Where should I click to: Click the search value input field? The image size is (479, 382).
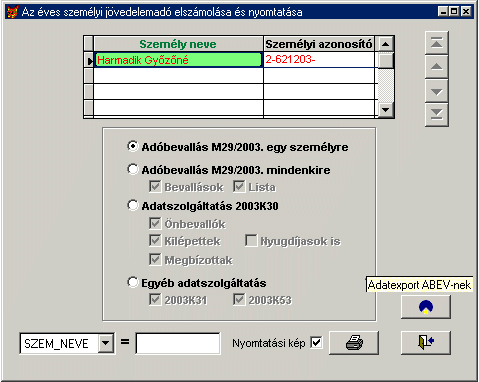(178, 343)
